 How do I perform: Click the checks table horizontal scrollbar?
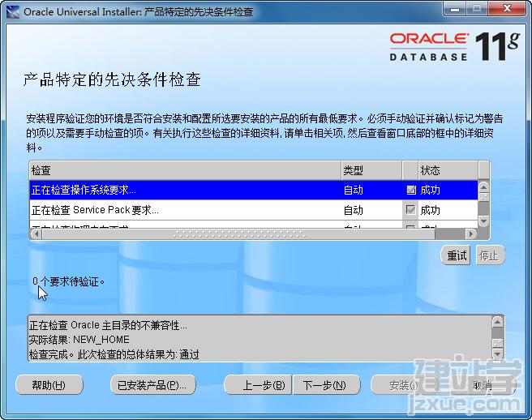point(243,234)
